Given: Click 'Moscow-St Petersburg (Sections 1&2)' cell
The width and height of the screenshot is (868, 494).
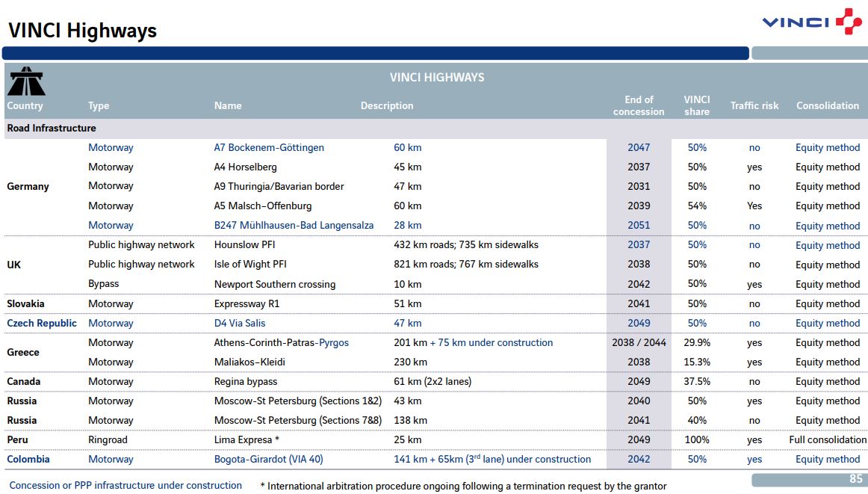Looking at the screenshot, I should pos(298,401).
